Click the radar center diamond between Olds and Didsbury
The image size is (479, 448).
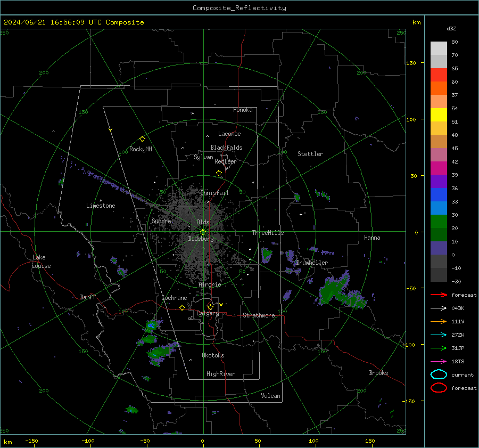point(203,232)
